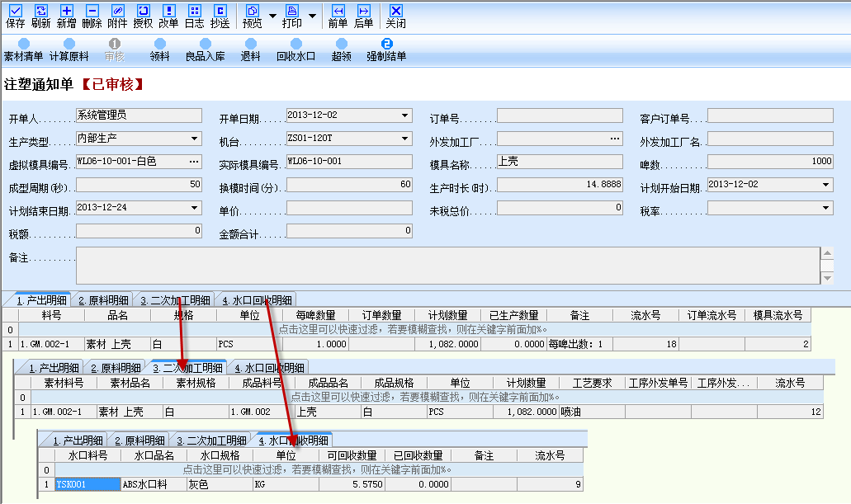
Task: Open the 生产类型 dropdown
Action: point(194,139)
